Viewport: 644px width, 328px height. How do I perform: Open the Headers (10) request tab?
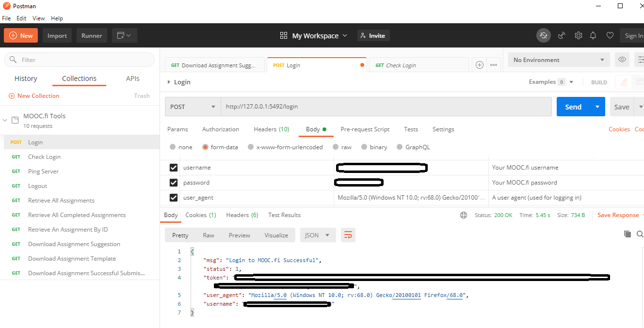pos(272,129)
